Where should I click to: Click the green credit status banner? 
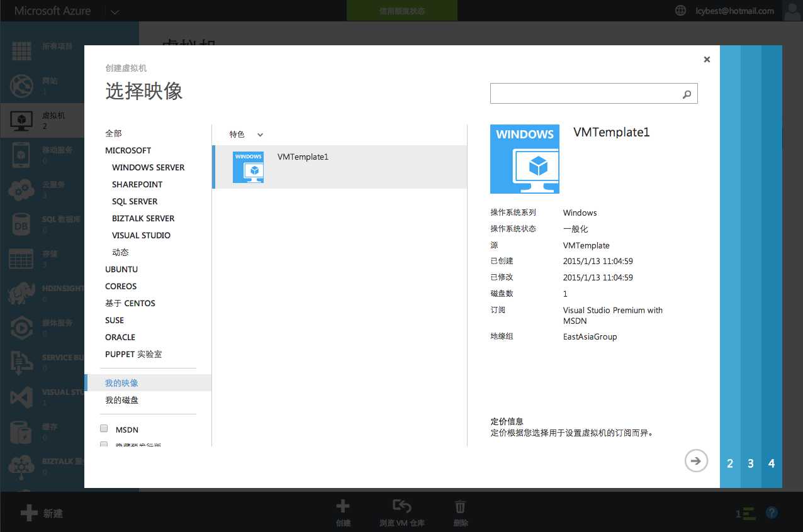coord(402,11)
